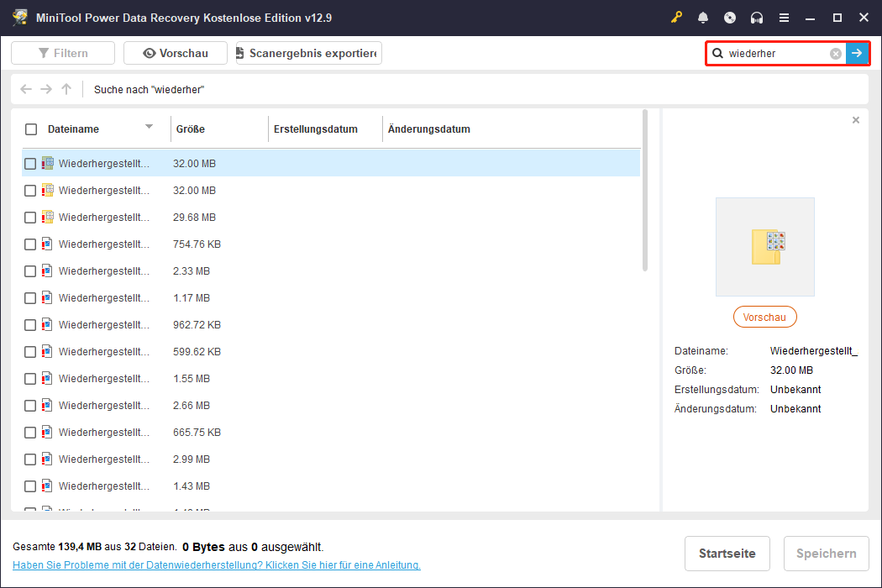Image resolution: width=882 pixels, height=588 pixels.
Task: Open the Filtern button
Action: [63, 53]
